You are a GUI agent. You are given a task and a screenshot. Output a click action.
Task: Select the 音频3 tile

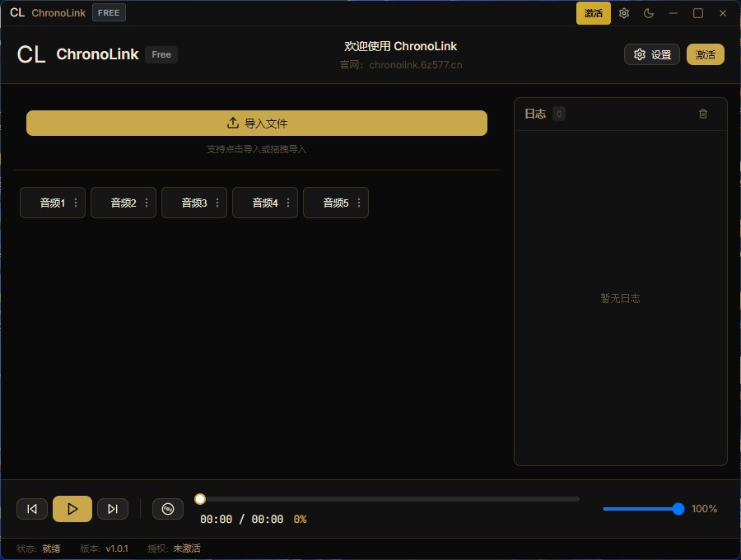(194, 203)
